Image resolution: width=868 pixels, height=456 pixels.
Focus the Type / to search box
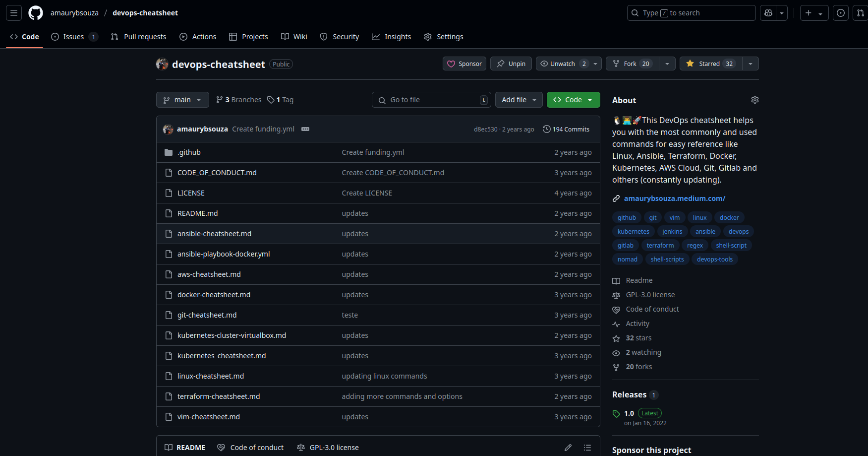(x=692, y=13)
